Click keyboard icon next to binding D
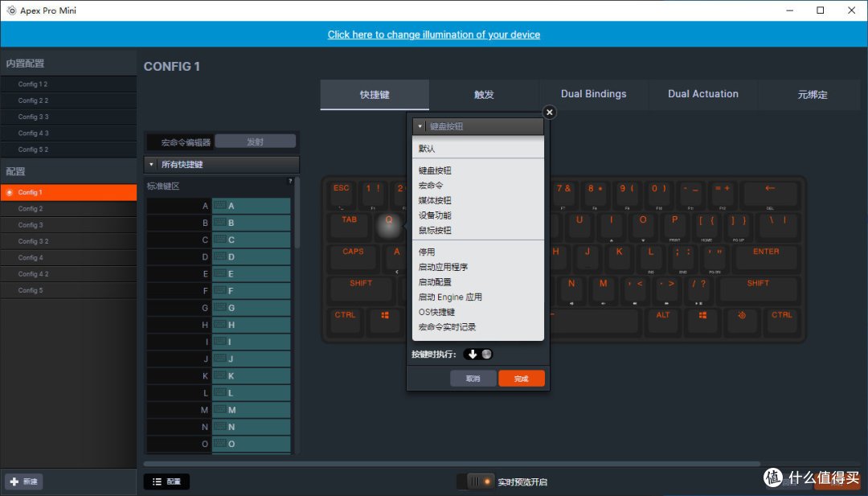Screen dimensions: 868x496 pyautogui.click(x=219, y=257)
